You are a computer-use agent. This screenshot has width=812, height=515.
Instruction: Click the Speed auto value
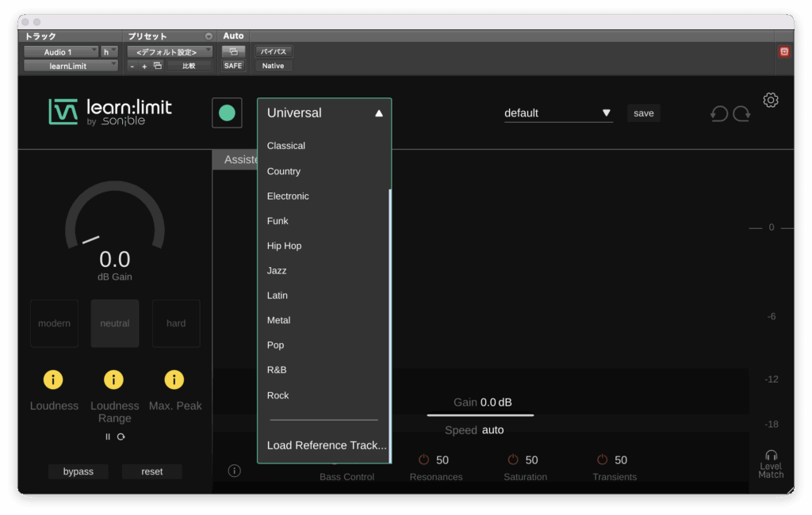(x=492, y=429)
